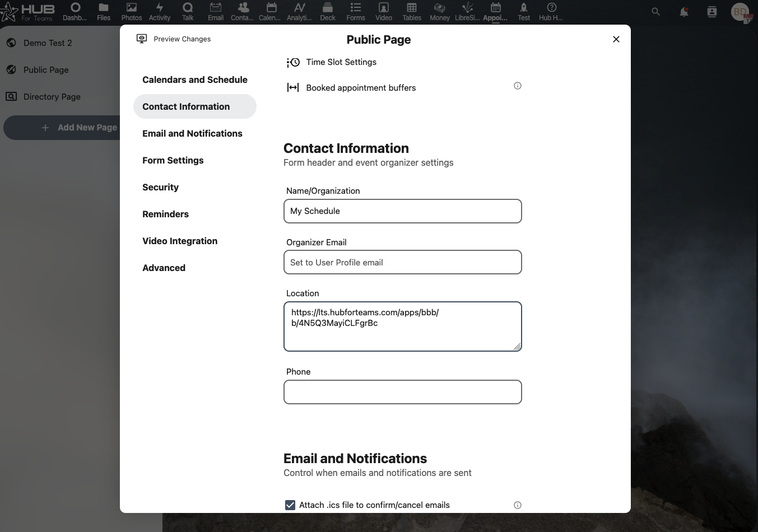Toggle Attach .ics file checkbox
This screenshot has height=532, width=758.
tap(290, 505)
